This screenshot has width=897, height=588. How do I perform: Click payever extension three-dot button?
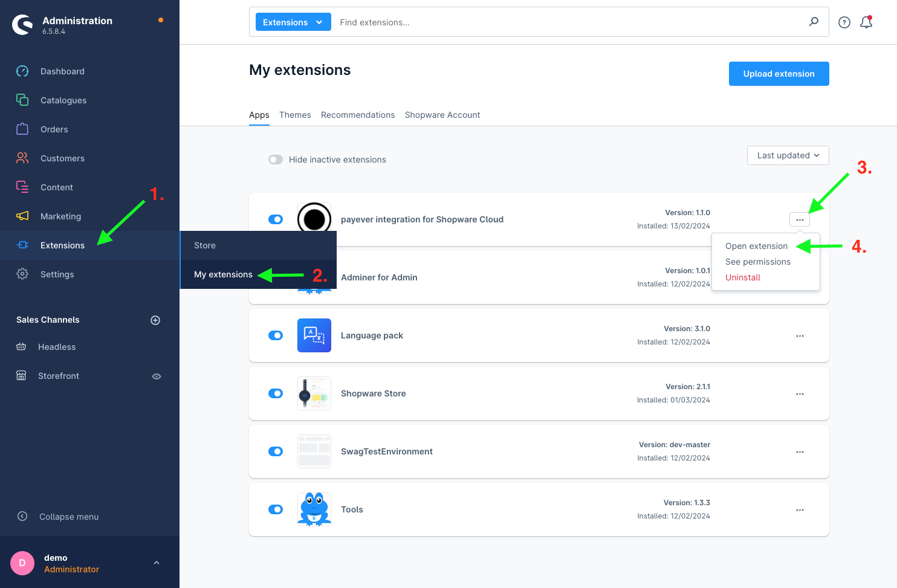[800, 220]
